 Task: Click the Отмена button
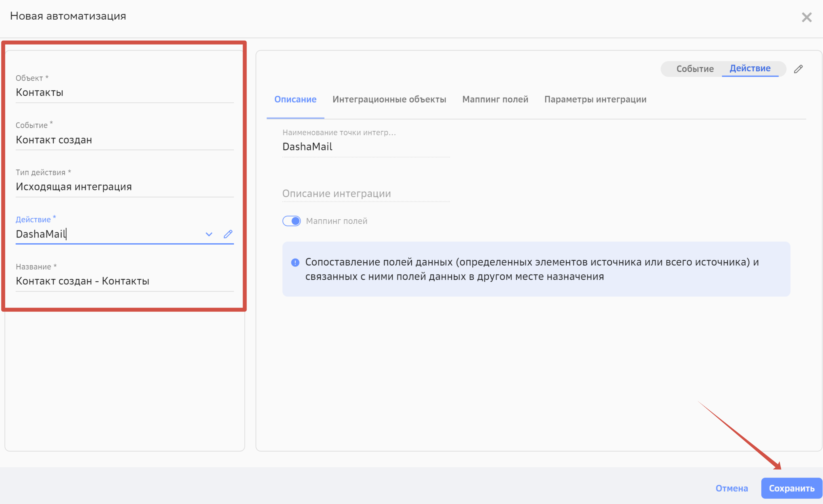[x=732, y=488]
